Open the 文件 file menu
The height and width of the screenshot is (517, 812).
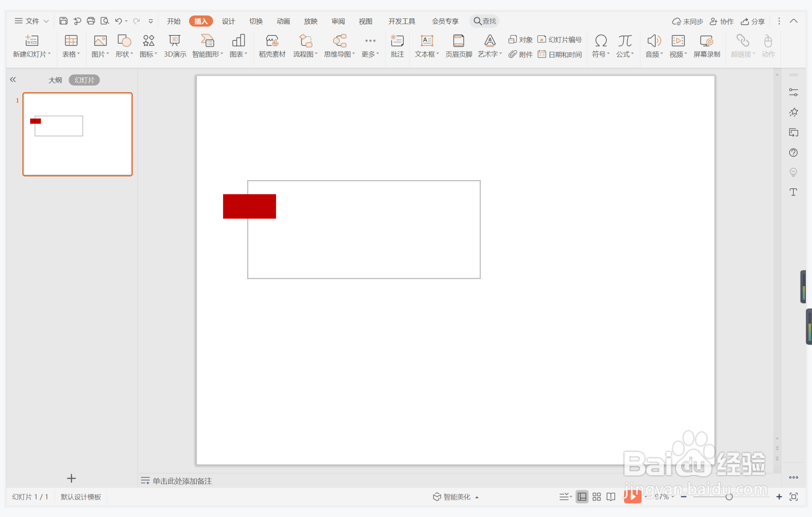(32, 21)
